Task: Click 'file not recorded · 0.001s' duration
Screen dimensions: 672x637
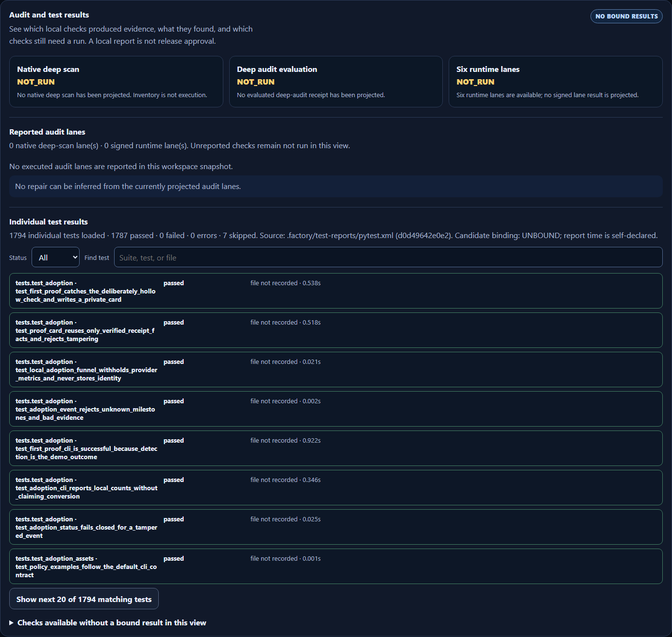Action: (x=286, y=558)
